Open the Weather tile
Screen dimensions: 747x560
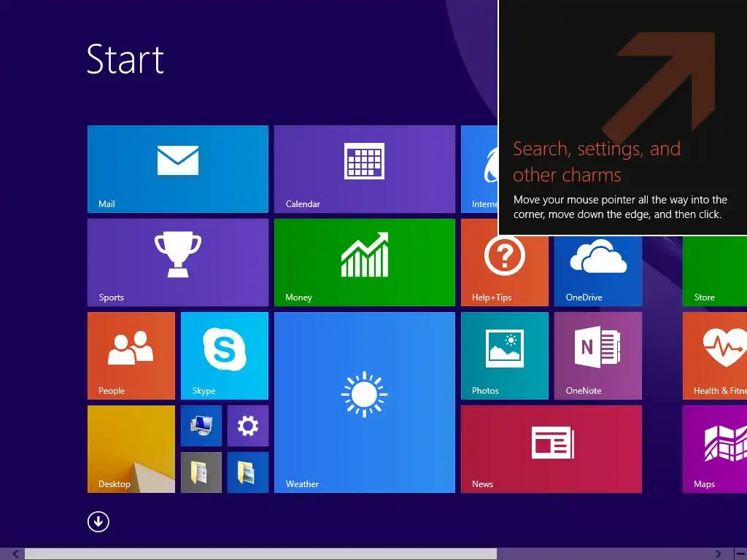click(365, 402)
